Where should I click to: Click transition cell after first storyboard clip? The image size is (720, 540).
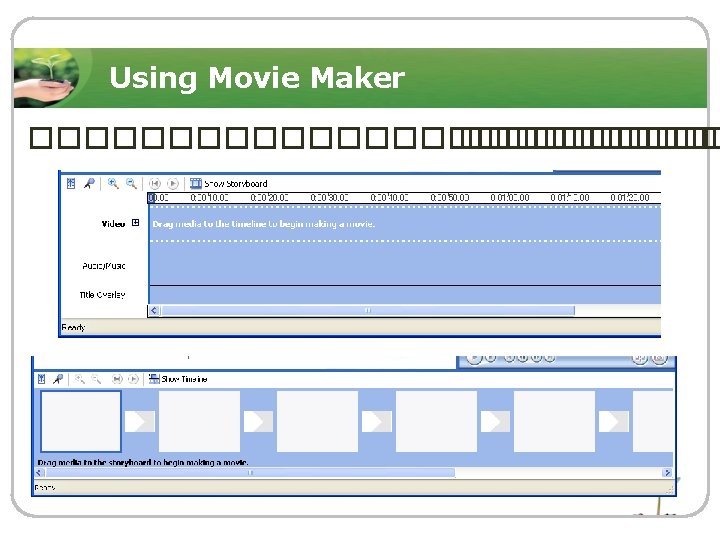point(140,422)
